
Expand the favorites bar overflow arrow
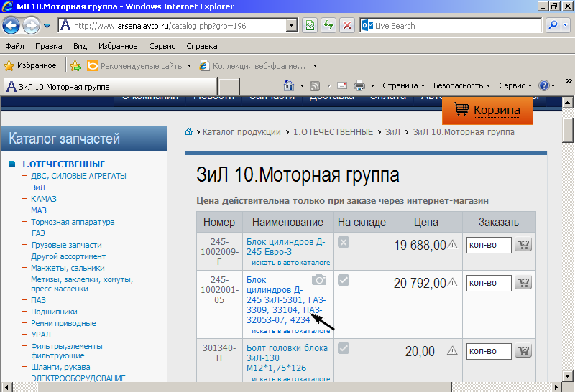point(315,66)
